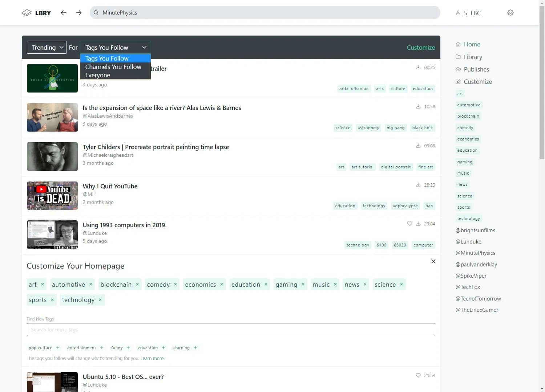Viewport: 545px width, 392px height.
Task: Click the green Customize link in header
Action: pos(421,48)
